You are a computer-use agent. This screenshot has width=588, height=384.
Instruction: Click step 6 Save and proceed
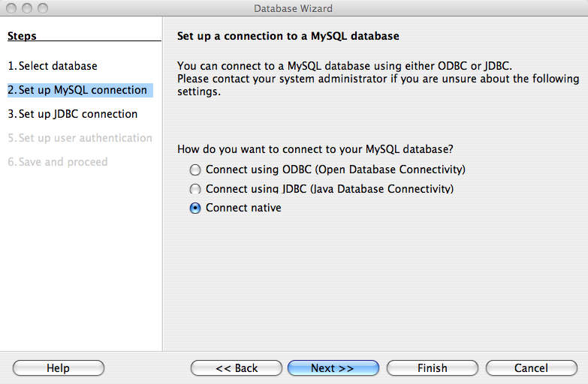pos(57,162)
